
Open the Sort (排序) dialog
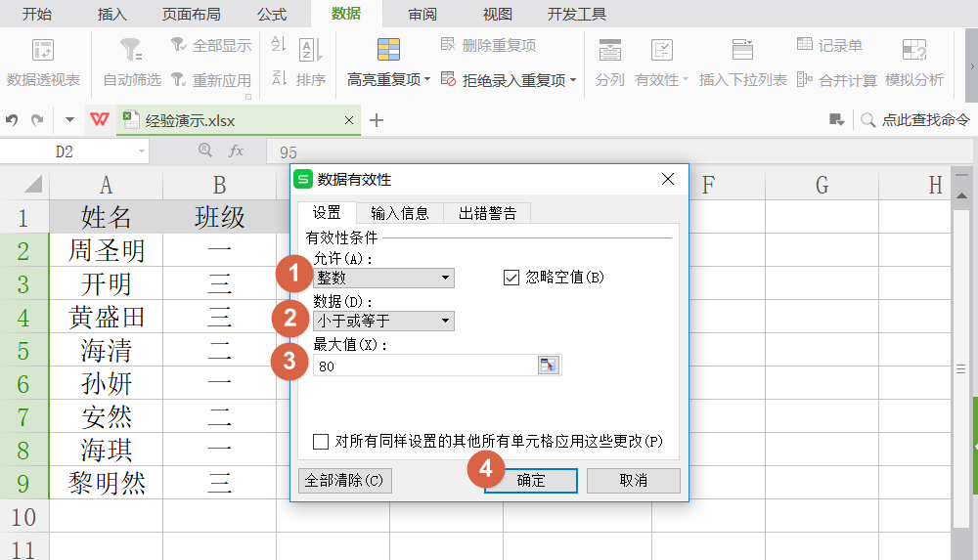311,62
